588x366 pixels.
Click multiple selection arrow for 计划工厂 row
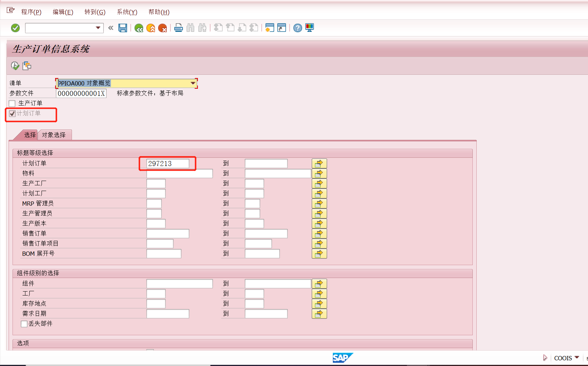pos(319,194)
